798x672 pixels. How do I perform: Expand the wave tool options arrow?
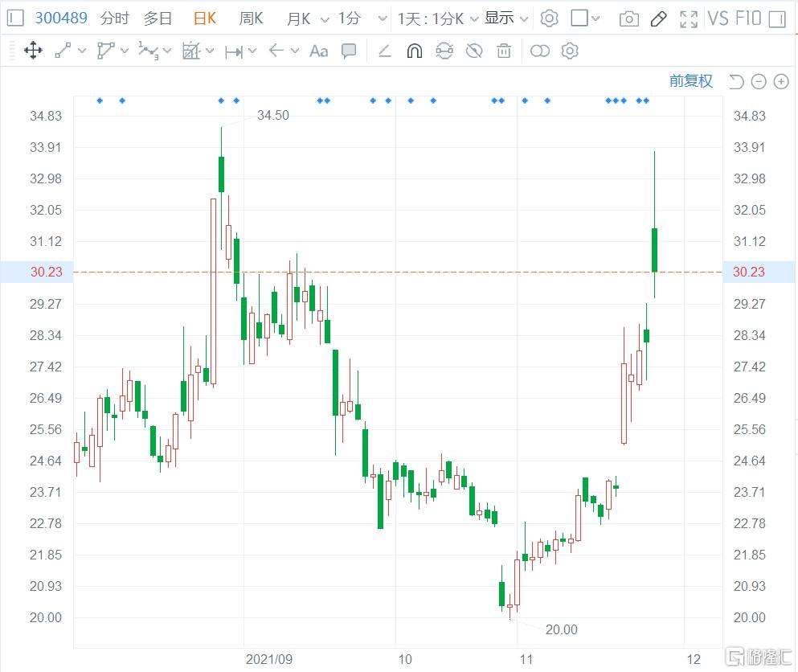tap(167, 51)
